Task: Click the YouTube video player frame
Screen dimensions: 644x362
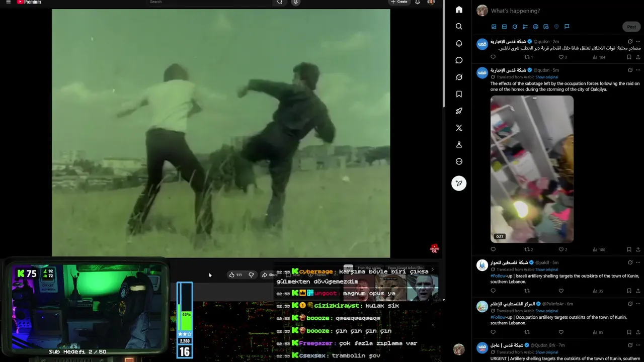Action: click(x=221, y=133)
